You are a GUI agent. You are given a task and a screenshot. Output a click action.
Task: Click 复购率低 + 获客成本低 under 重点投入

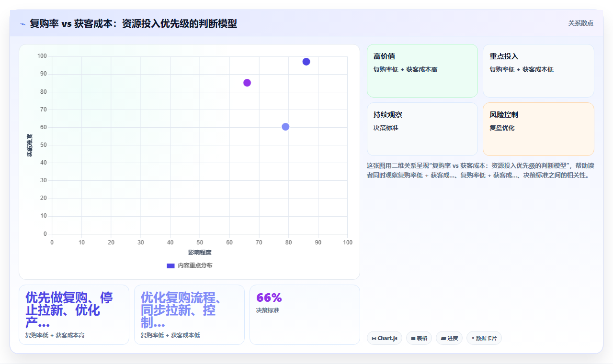click(x=522, y=69)
